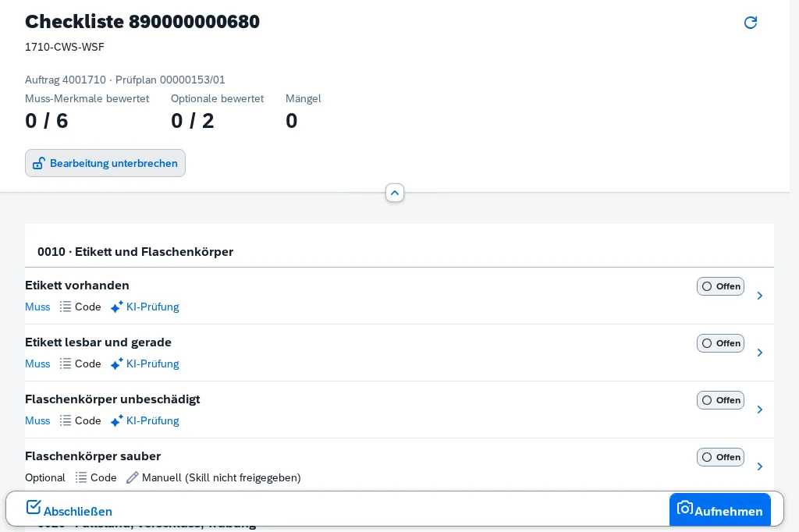799x532 pixels.
Task: Click KI-Prüfung sparkle icon under Etikett lesbar
Action: tap(117, 364)
